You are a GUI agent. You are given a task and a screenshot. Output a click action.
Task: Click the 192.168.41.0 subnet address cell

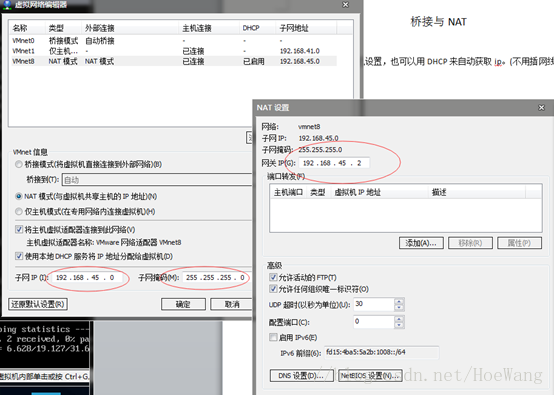pyautogui.click(x=300, y=51)
